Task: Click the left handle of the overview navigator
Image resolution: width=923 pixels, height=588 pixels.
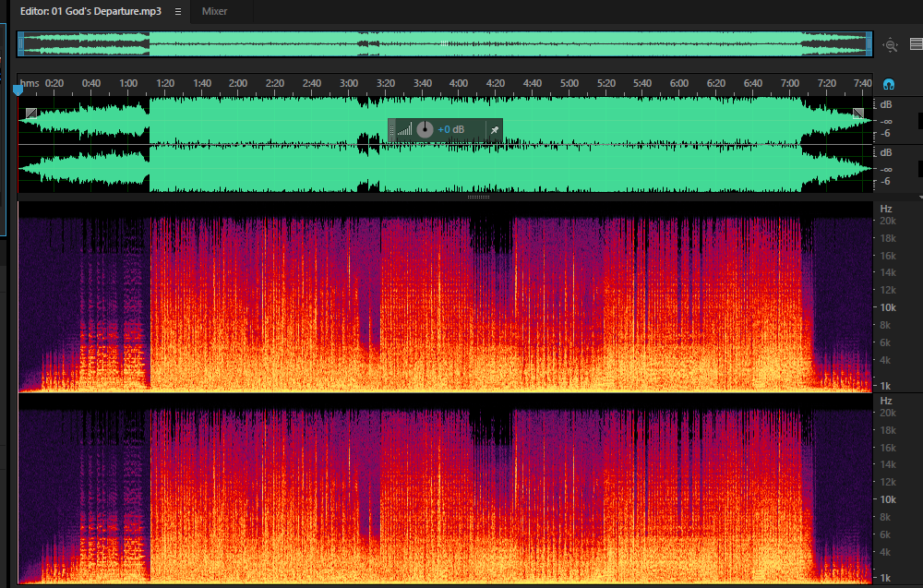Action: pos(21,44)
